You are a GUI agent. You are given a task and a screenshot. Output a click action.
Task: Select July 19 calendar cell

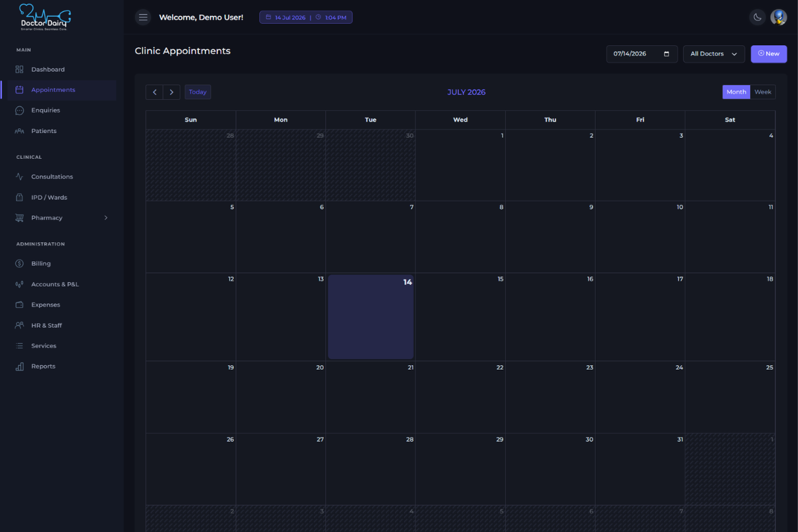[x=191, y=397]
